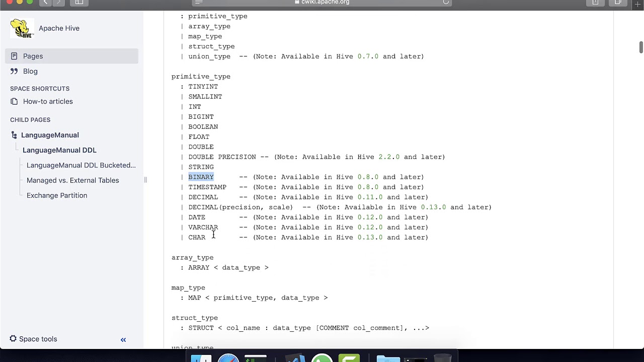Open Finder in the Dock
The width and height of the screenshot is (644, 362).
(x=201, y=358)
